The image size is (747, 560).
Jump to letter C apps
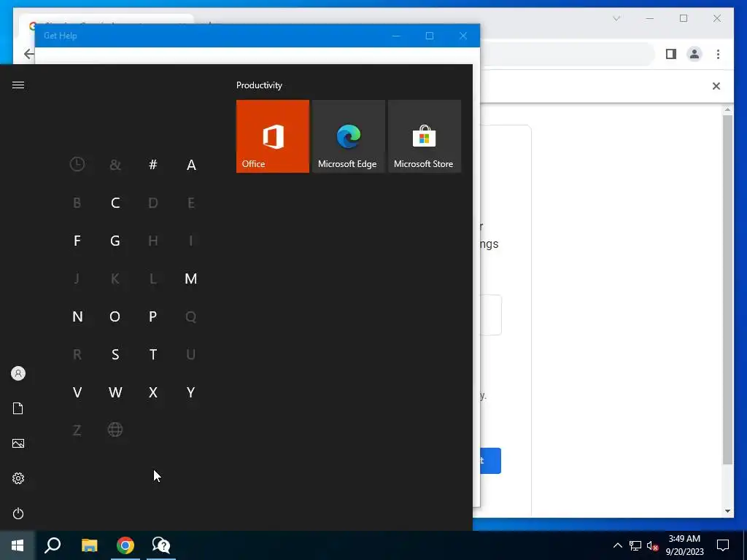[x=115, y=203]
